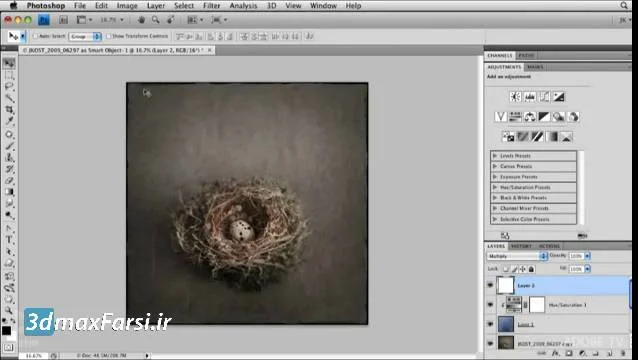
Task: Add a Photo Filter adjustment
Action: (559, 117)
